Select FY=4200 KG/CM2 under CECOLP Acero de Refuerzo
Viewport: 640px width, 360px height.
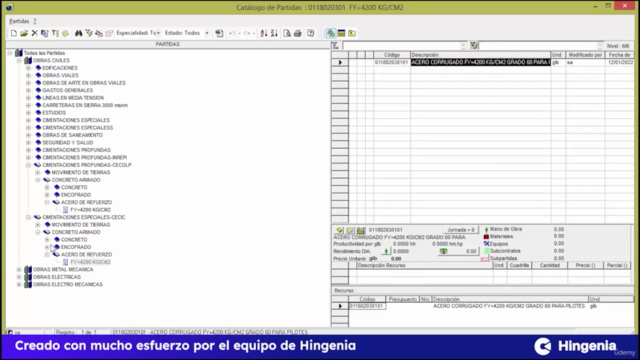(90, 210)
